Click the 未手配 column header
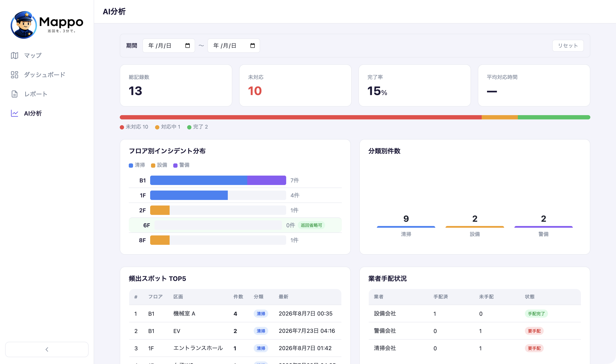The height and width of the screenshot is (364, 616). coord(486,297)
